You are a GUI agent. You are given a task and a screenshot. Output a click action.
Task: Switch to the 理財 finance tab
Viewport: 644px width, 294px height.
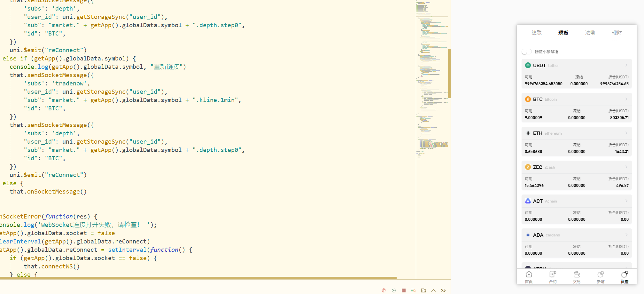point(617,33)
